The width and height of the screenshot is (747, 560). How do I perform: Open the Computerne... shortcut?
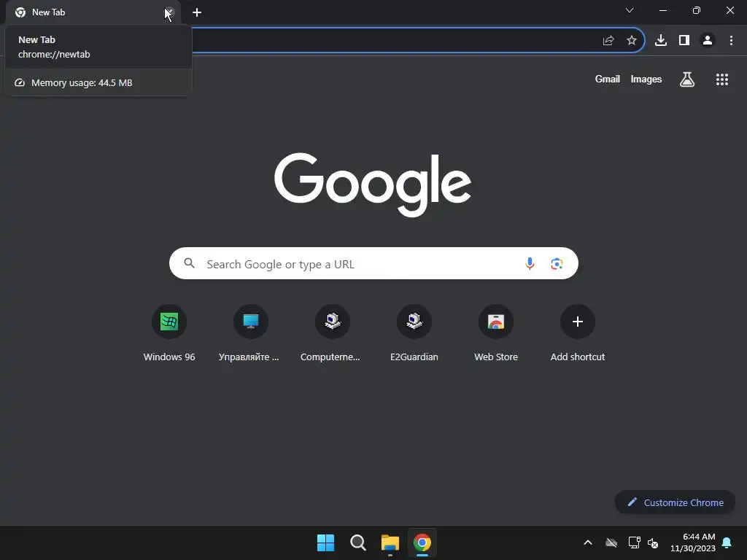332,332
